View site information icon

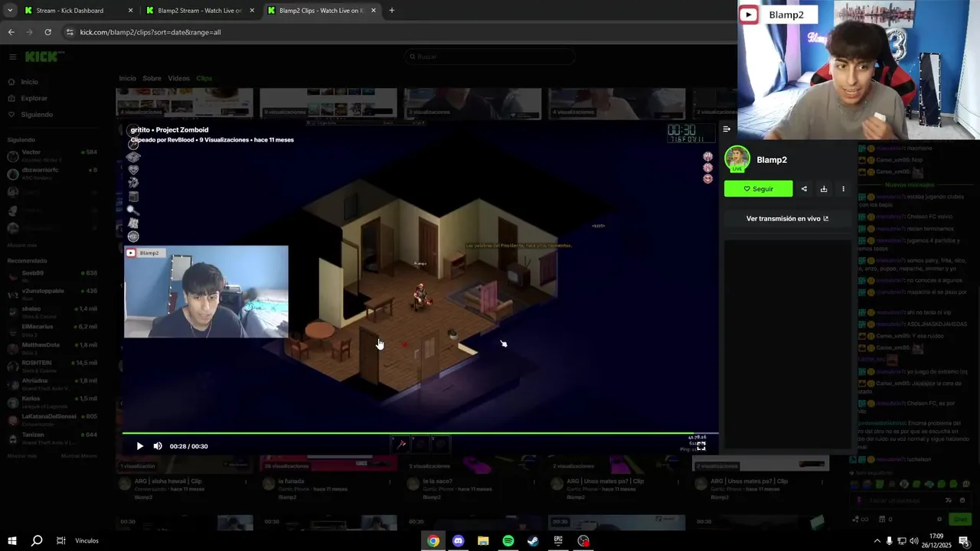point(70,32)
